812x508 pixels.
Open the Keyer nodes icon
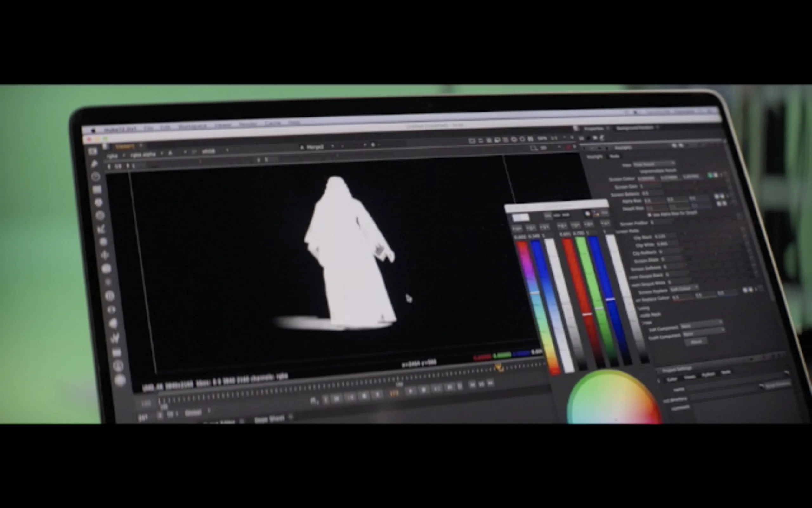[101, 229]
